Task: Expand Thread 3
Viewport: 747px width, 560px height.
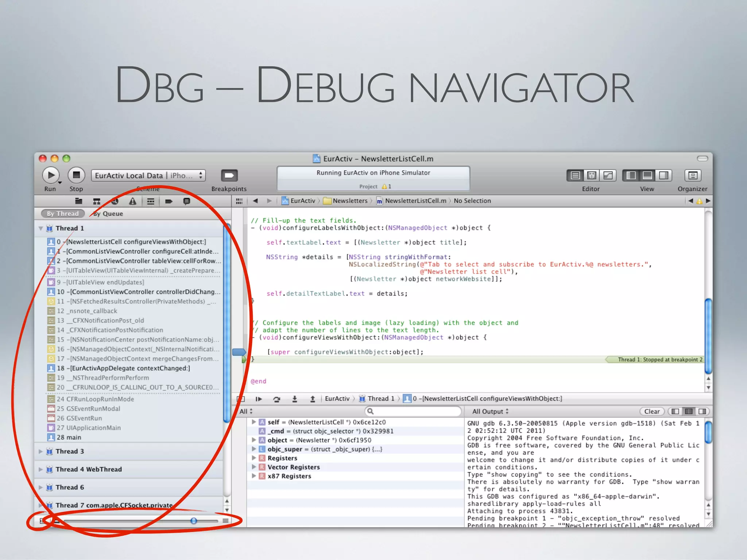Action: 40,451
